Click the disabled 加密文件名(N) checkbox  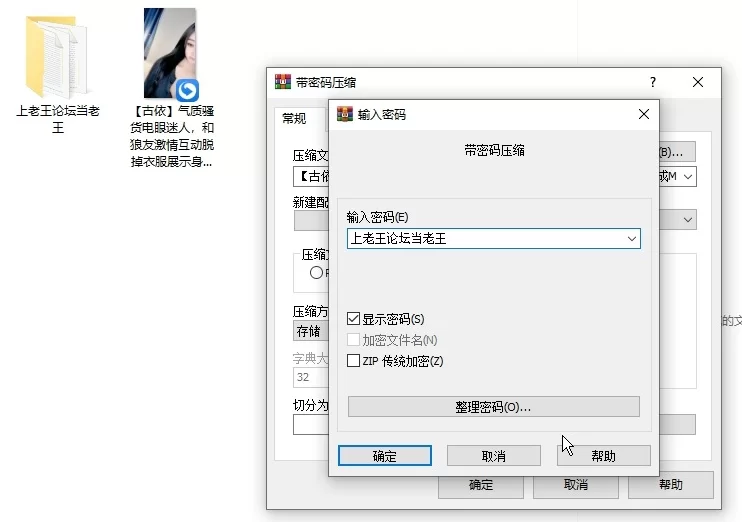tap(353, 339)
